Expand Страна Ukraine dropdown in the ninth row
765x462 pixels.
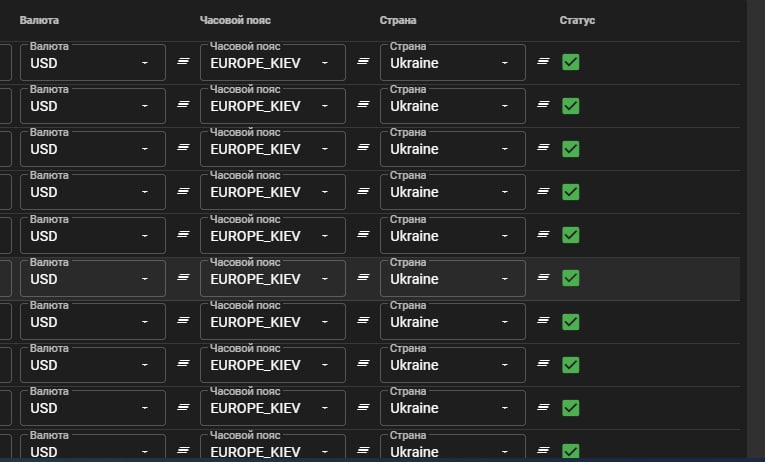(x=453, y=407)
